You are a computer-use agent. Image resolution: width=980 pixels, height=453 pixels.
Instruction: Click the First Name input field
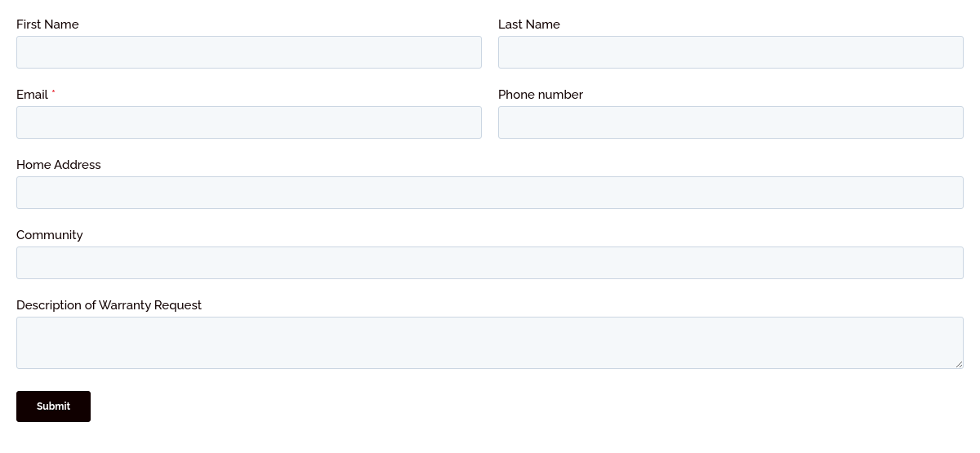coord(249,52)
